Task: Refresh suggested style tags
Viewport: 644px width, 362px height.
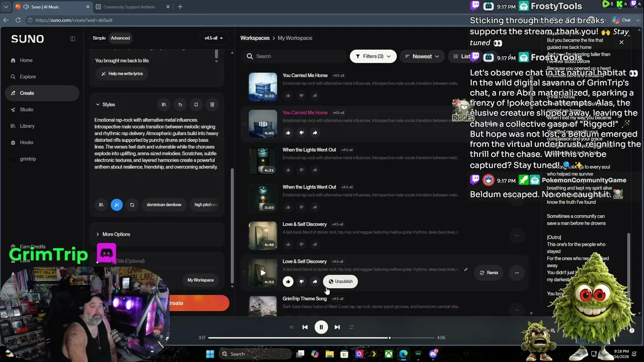Action: [132, 205]
